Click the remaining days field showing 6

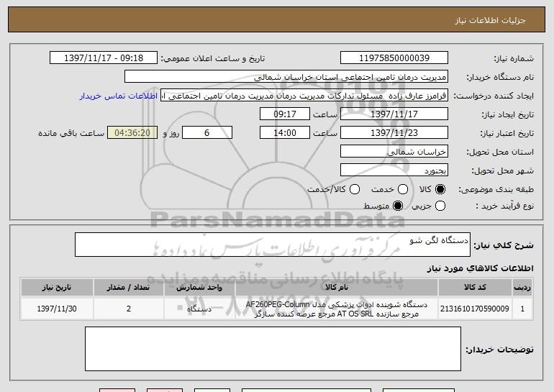pyautogui.click(x=207, y=133)
